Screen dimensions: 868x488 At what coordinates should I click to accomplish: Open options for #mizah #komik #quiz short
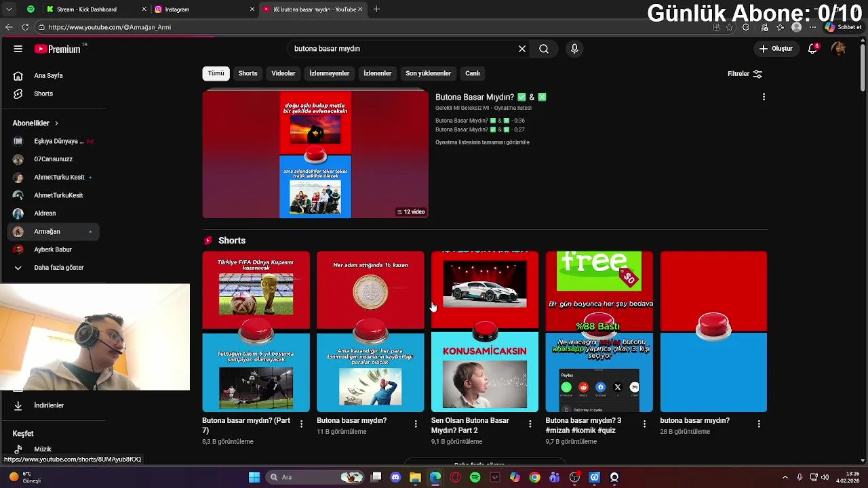click(645, 424)
